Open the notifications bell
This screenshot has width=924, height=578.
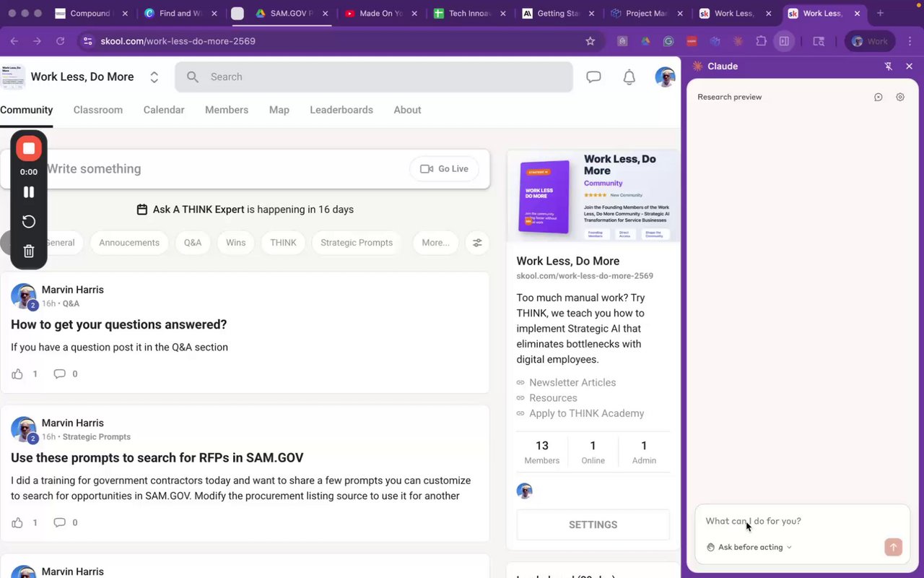(629, 77)
